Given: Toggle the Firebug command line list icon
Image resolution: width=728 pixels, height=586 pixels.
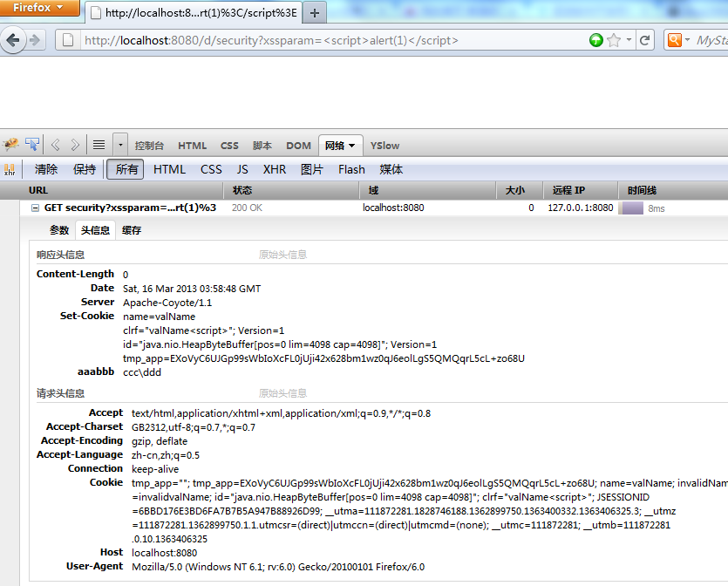Looking at the screenshot, I should [x=99, y=145].
